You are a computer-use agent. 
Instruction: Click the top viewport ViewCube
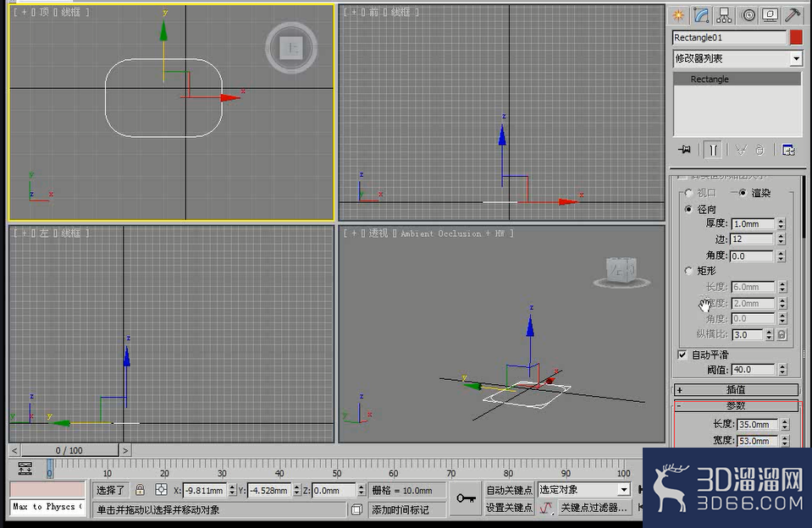coord(291,48)
